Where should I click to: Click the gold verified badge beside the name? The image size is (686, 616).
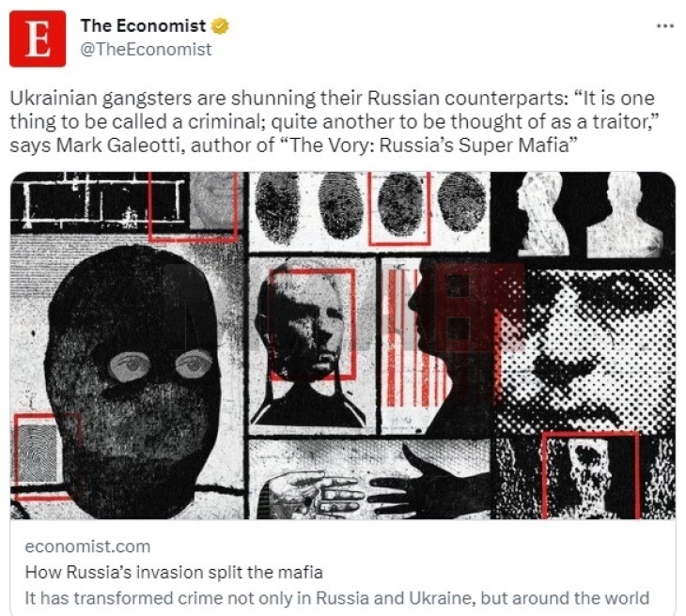pos(220,26)
